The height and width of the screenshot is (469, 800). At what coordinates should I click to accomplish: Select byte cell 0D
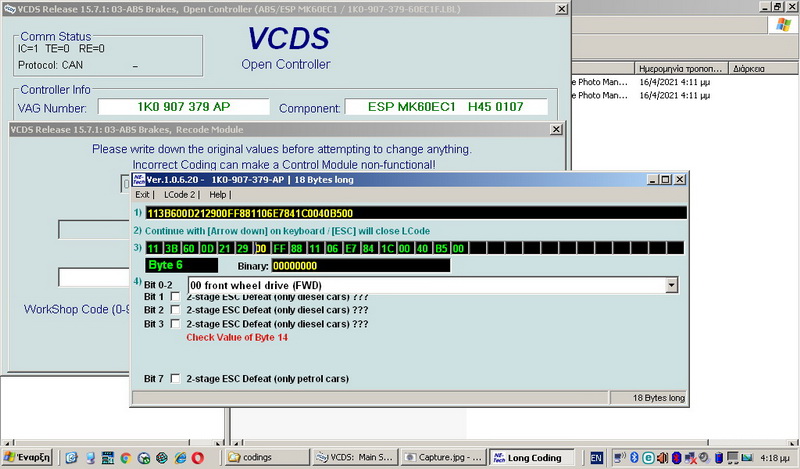207,249
